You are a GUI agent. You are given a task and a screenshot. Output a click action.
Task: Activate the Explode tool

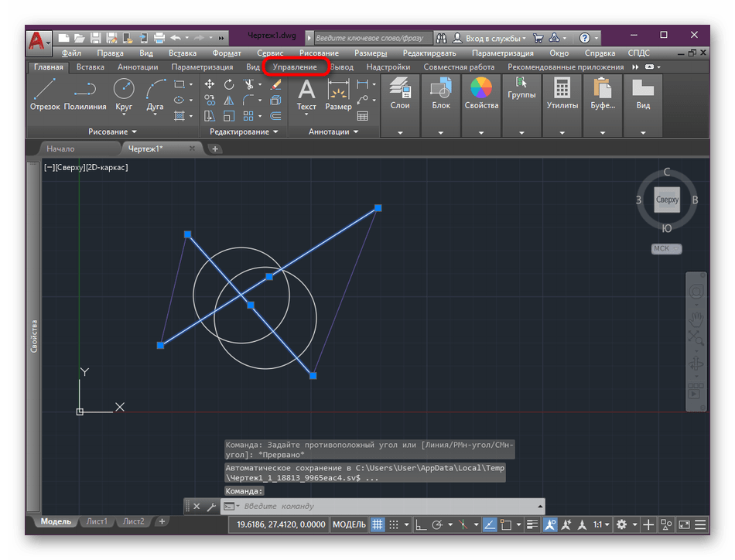tap(275, 100)
